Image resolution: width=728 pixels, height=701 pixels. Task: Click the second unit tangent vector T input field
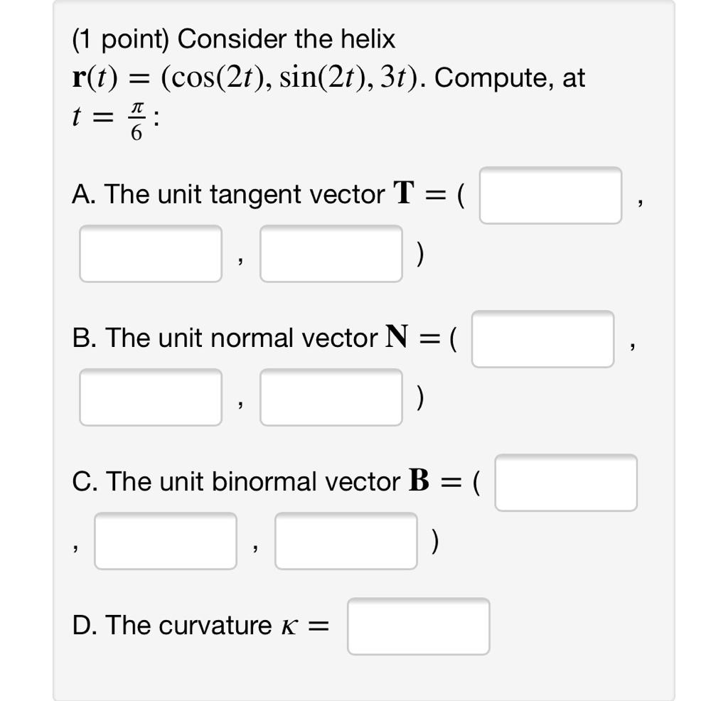(x=151, y=253)
